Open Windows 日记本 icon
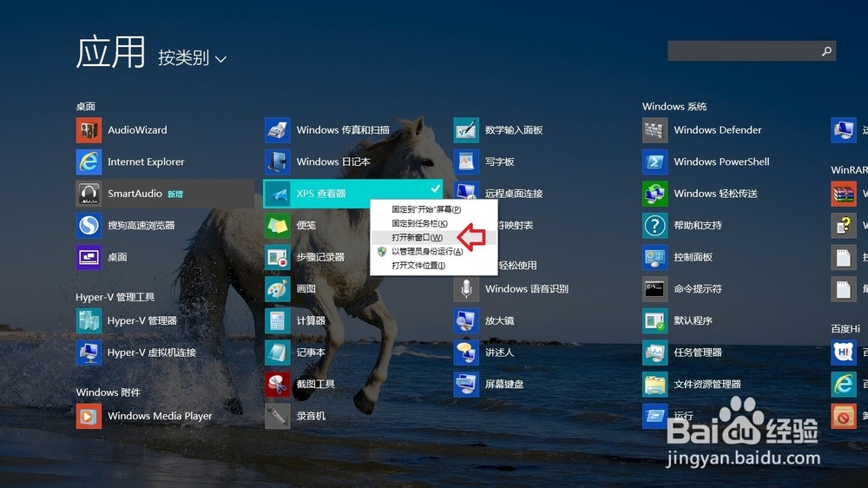 pos(278,162)
